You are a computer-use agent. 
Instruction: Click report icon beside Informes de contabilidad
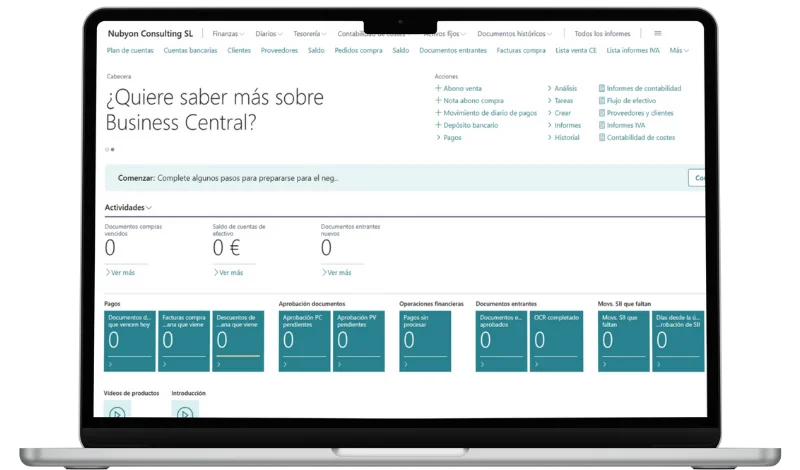point(602,88)
